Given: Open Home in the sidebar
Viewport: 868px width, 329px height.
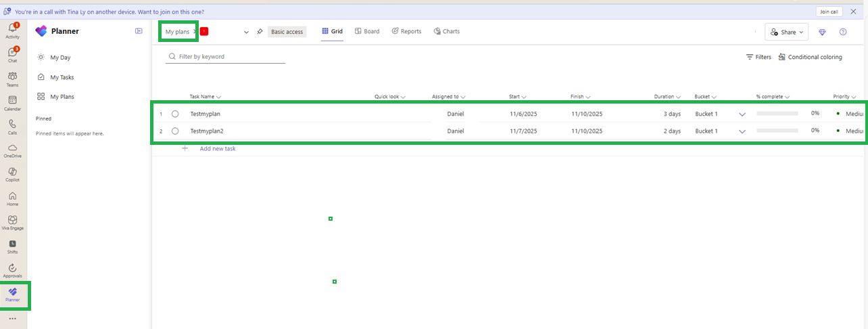Looking at the screenshot, I should [x=13, y=199].
